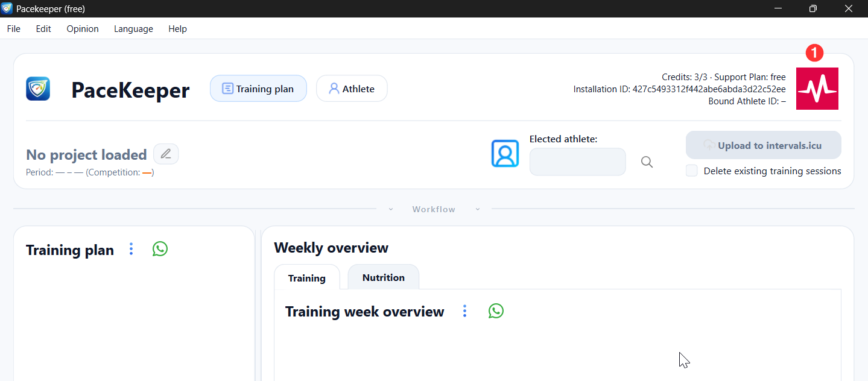The width and height of the screenshot is (868, 381).
Task: Enable Delete existing training sessions checkbox
Action: [x=692, y=171]
